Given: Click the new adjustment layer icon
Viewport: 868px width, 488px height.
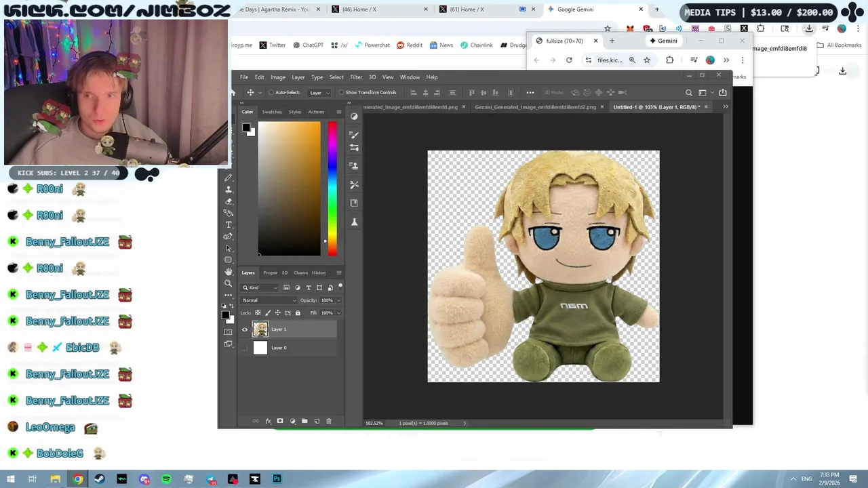Looking at the screenshot, I should [x=293, y=421].
